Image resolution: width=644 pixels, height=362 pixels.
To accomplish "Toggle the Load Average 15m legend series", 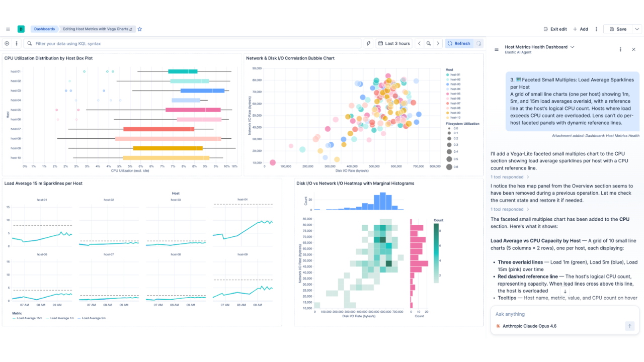I will pos(27,318).
